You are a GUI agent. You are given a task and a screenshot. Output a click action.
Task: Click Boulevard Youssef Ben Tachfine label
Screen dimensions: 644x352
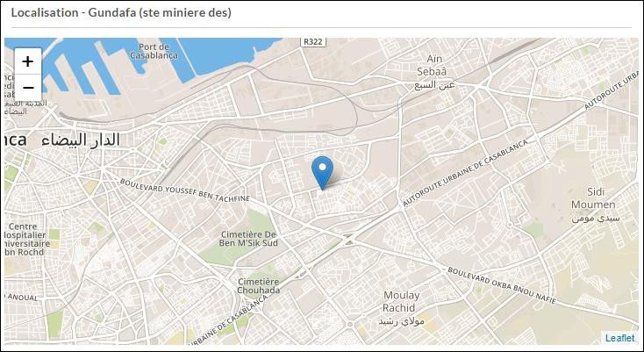click(x=185, y=190)
